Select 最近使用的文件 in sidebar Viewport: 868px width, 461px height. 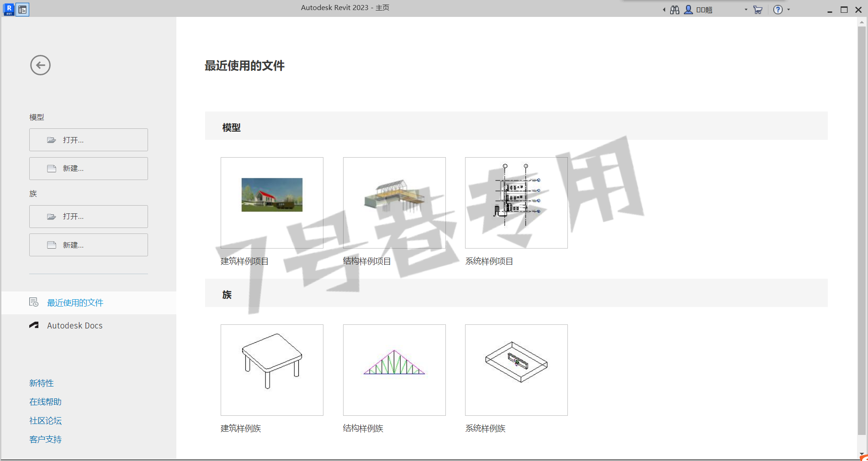pos(89,302)
